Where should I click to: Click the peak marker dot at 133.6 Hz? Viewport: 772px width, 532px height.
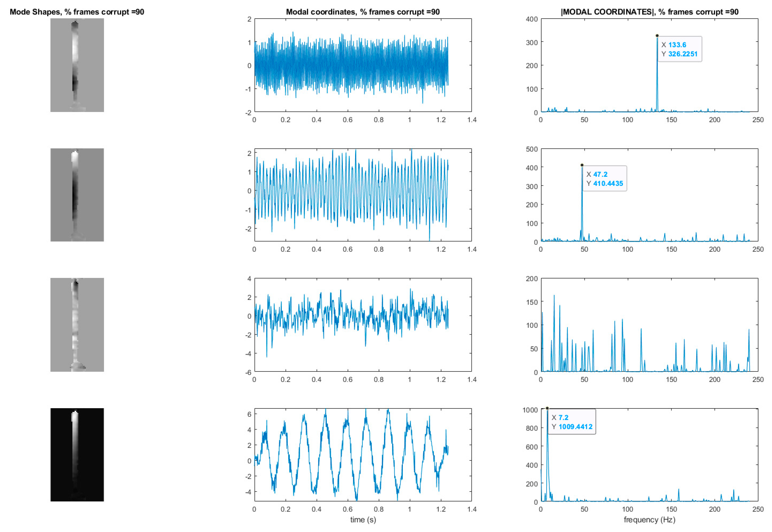[x=657, y=36]
